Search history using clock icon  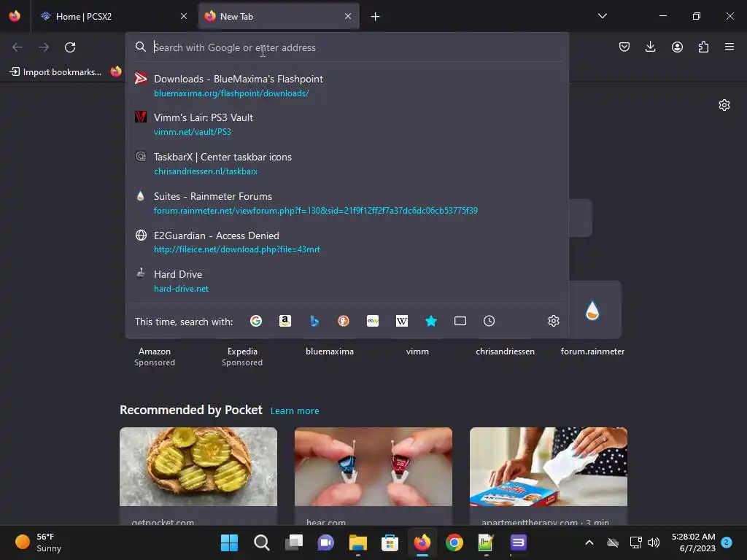489,321
